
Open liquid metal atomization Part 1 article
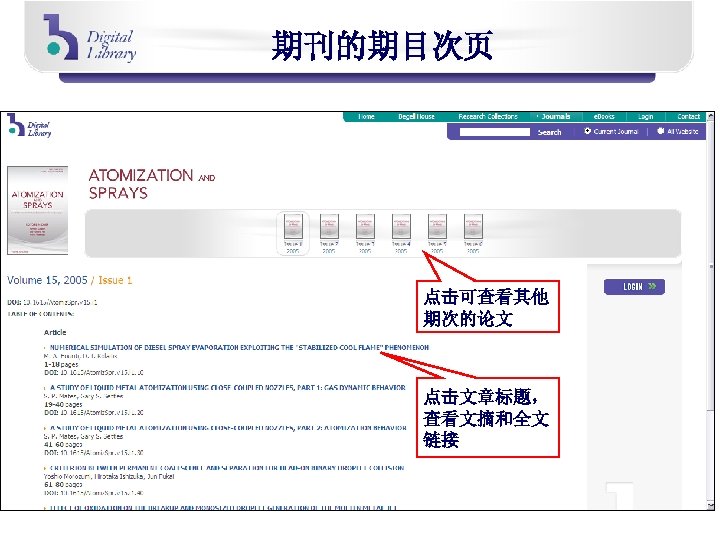[227, 388]
